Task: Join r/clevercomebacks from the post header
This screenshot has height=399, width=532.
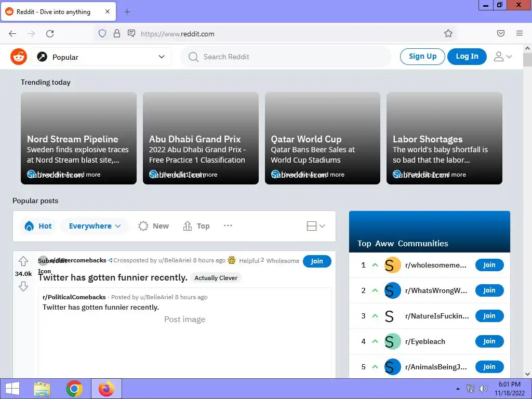Action: pos(317,261)
